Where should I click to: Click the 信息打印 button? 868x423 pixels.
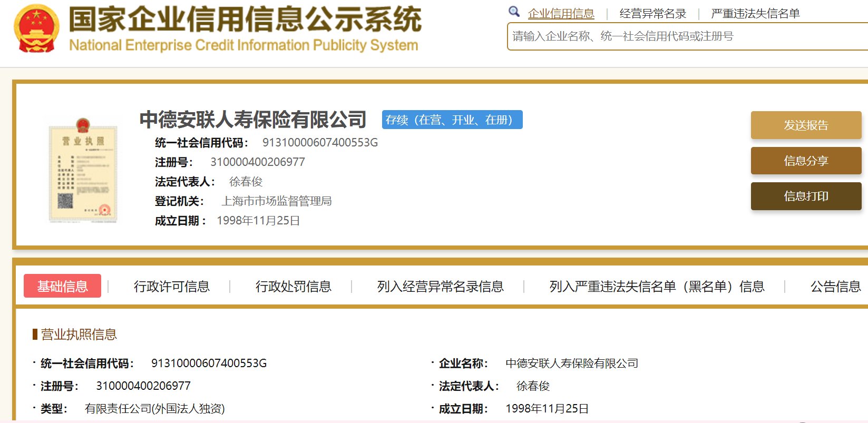pyautogui.click(x=806, y=196)
